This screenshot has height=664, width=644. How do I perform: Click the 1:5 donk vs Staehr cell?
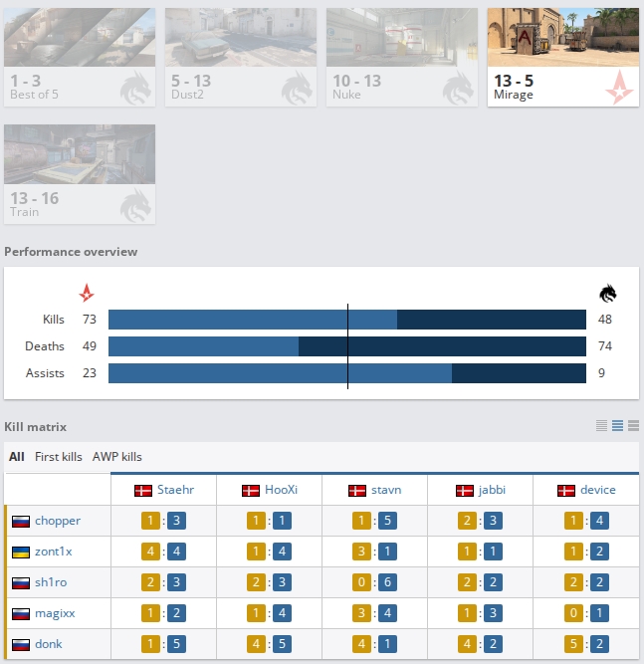[163, 644]
